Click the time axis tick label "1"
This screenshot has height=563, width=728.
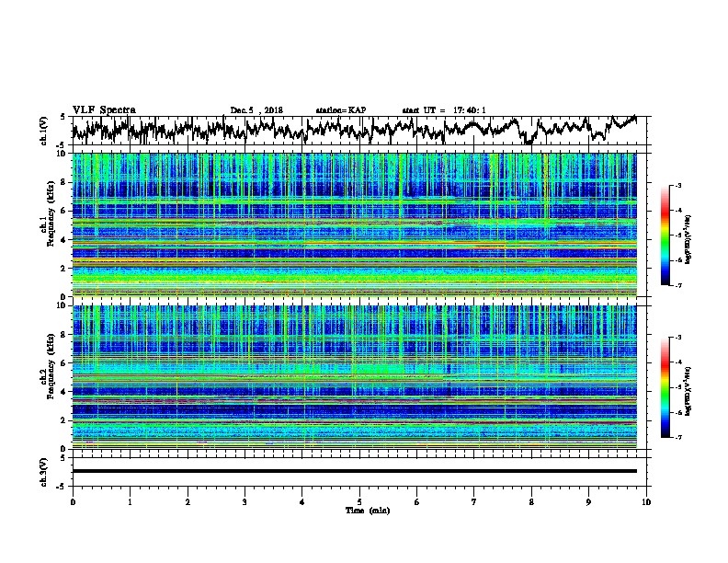(130, 502)
